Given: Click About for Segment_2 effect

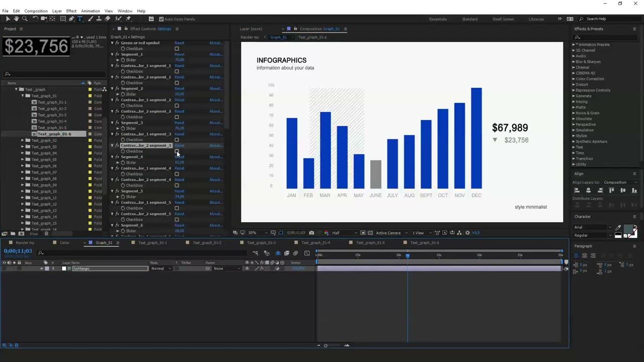Looking at the screenshot, I should pos(215,88).
